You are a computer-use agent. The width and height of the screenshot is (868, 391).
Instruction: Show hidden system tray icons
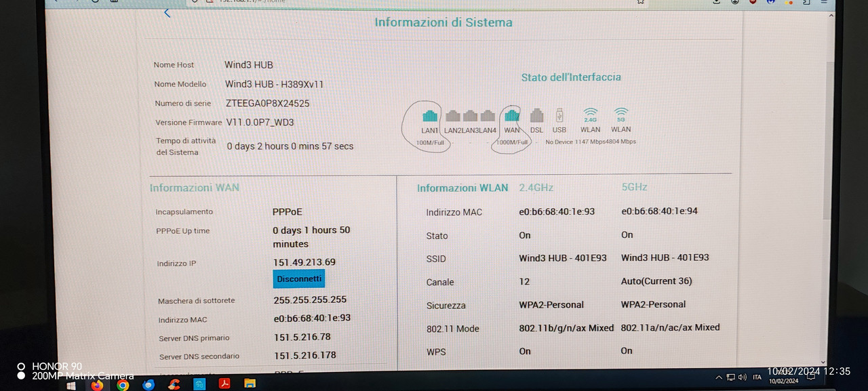coord(719,377)
